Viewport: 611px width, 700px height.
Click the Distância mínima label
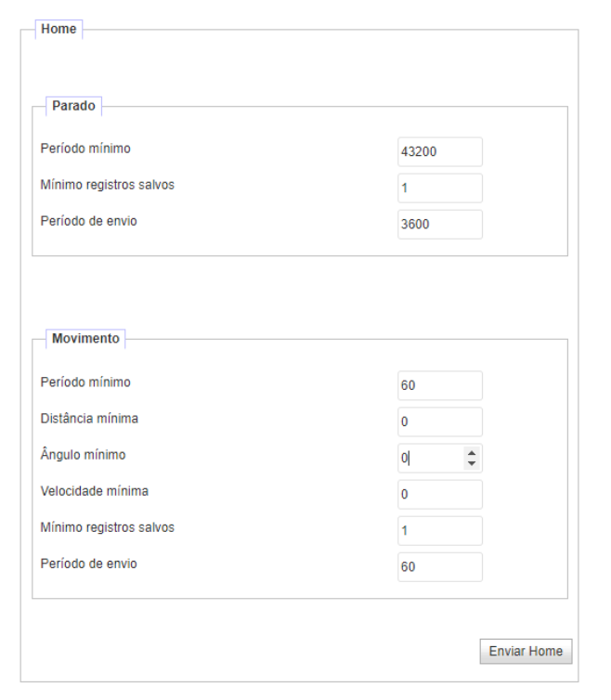point(89,419)
